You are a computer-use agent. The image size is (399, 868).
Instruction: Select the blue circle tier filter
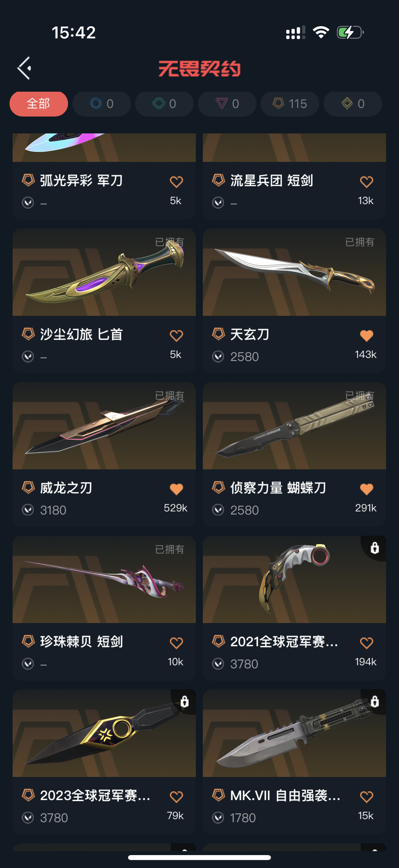pyautogui.click(x=102, y=104)
